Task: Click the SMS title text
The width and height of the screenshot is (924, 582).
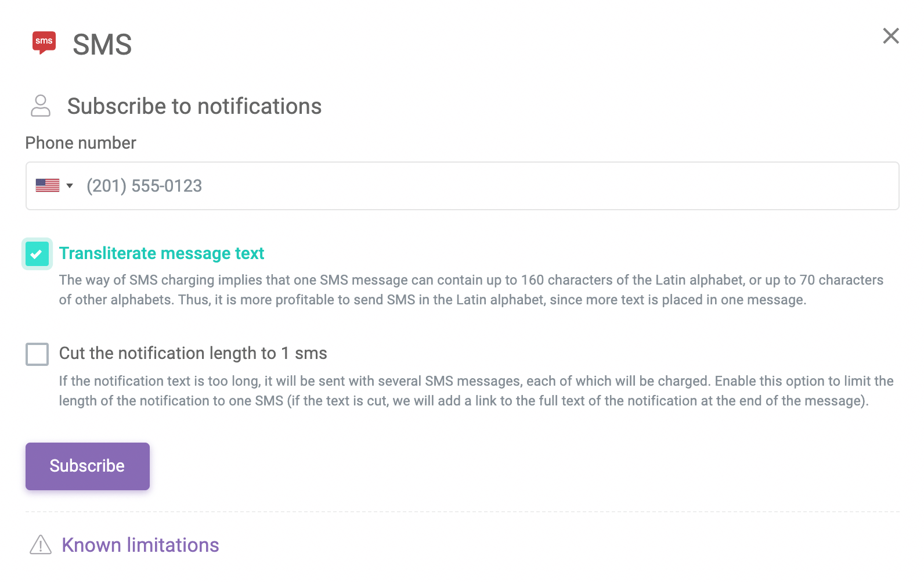Action: 102,45
